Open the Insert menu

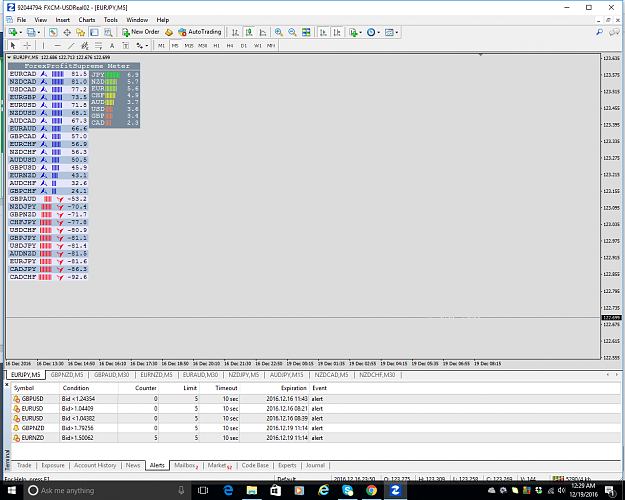[63, 20]
